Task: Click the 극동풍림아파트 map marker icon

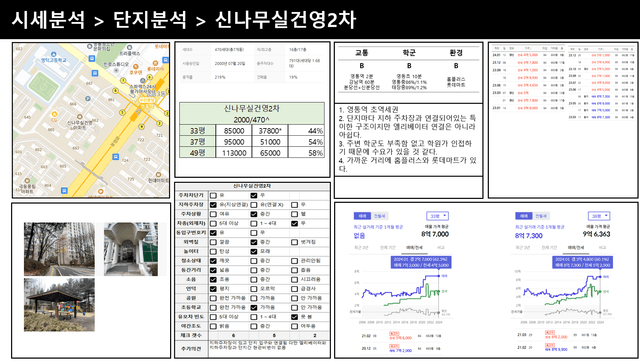Action: tap(27, 180)
